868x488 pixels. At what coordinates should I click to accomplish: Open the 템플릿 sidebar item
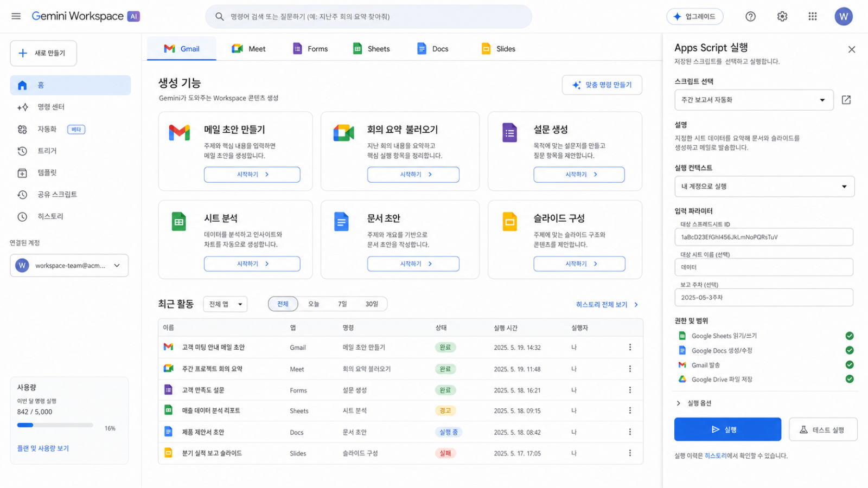pos(71,172)
